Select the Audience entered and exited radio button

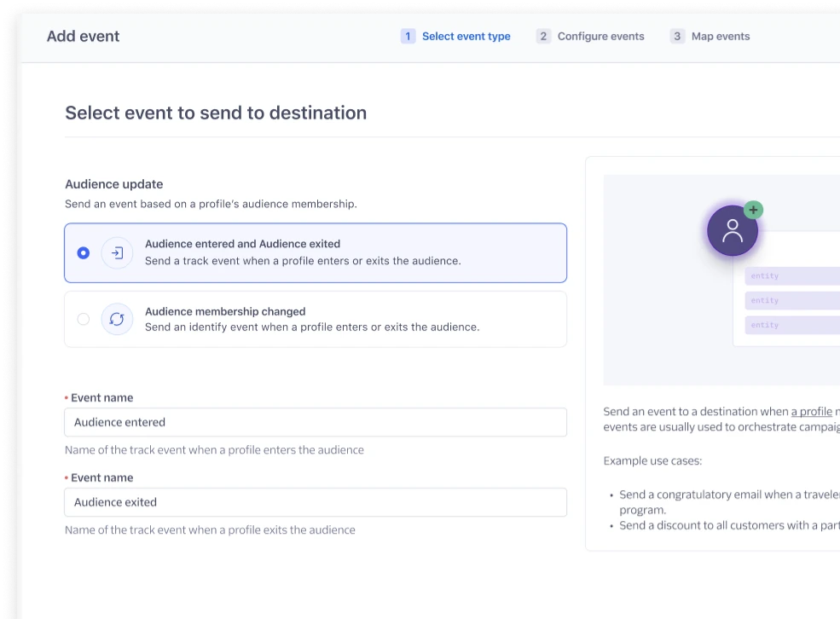pyautogui.click(x=83, y=252)
